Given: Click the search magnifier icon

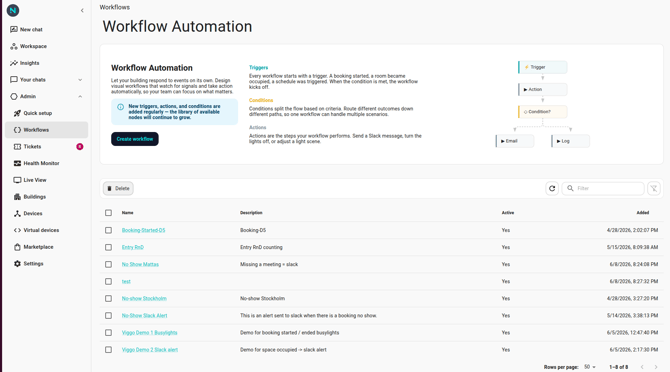Looking at the screenshot, I should [x=570, y=188].
